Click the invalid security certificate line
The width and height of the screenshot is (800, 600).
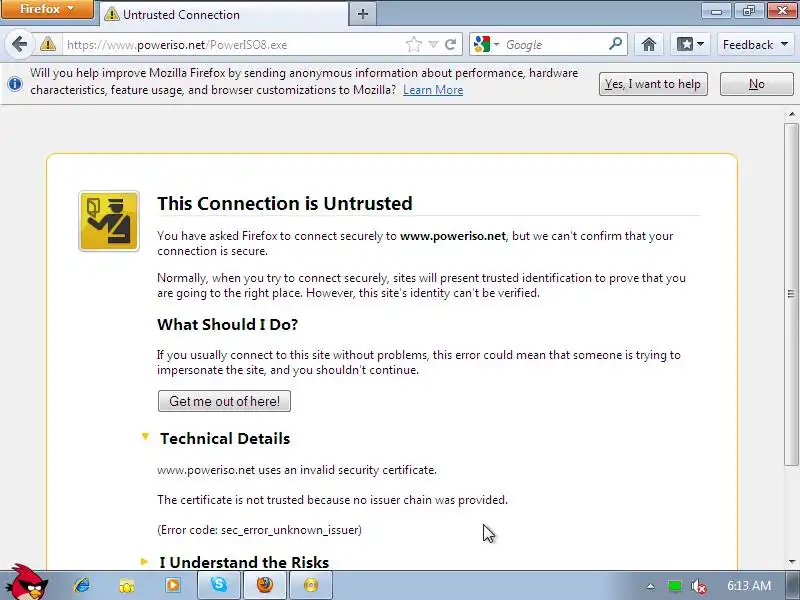pos(297,470)
